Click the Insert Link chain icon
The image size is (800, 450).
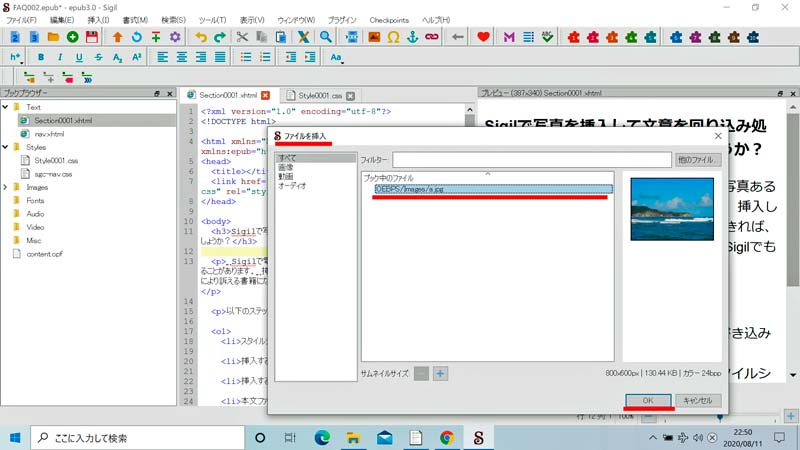coord(432,37)
